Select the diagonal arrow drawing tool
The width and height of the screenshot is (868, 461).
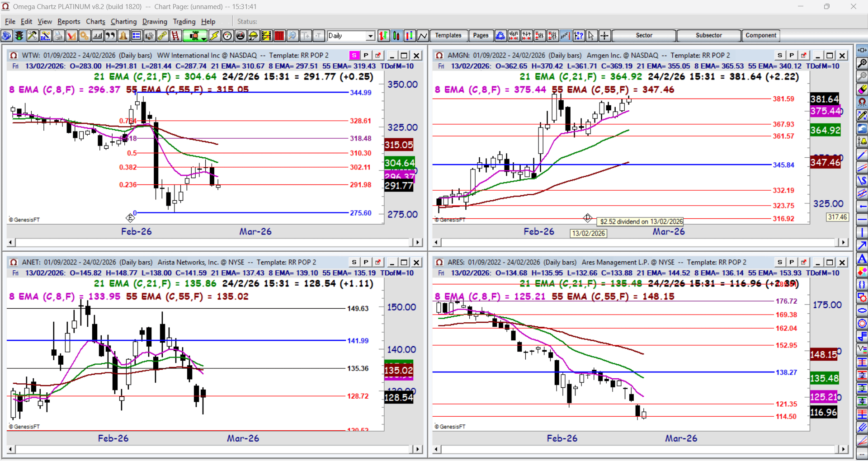862,245
